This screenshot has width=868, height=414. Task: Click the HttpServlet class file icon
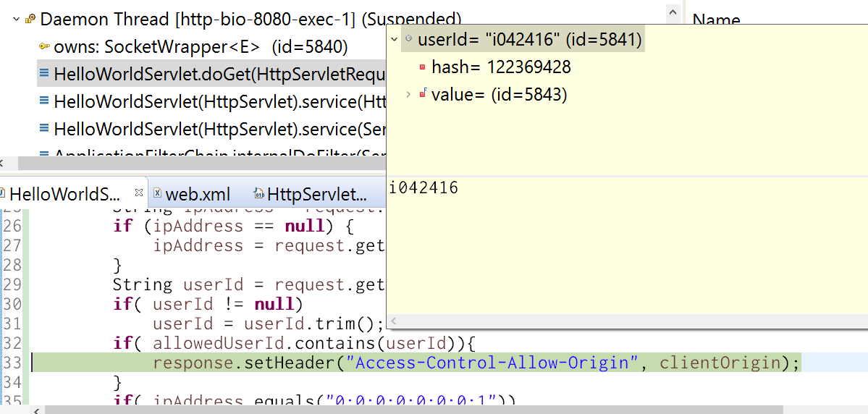[258, 194]
